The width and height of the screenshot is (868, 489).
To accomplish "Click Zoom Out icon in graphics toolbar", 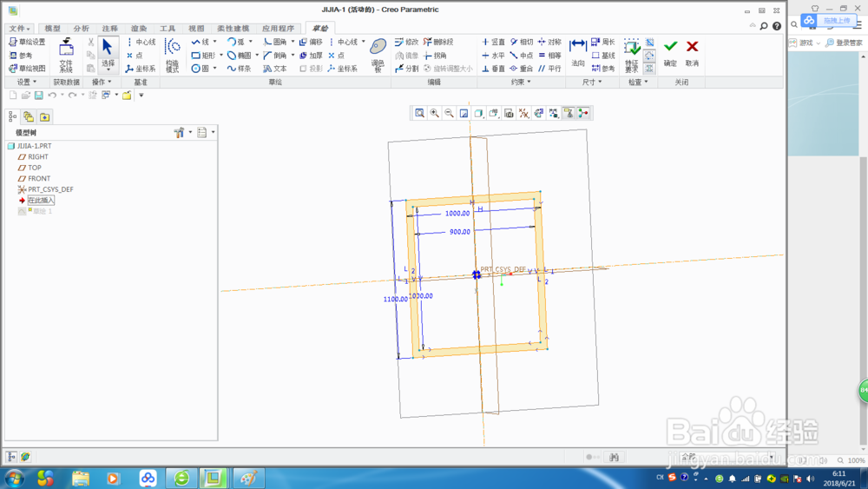I will coord(449,113).
